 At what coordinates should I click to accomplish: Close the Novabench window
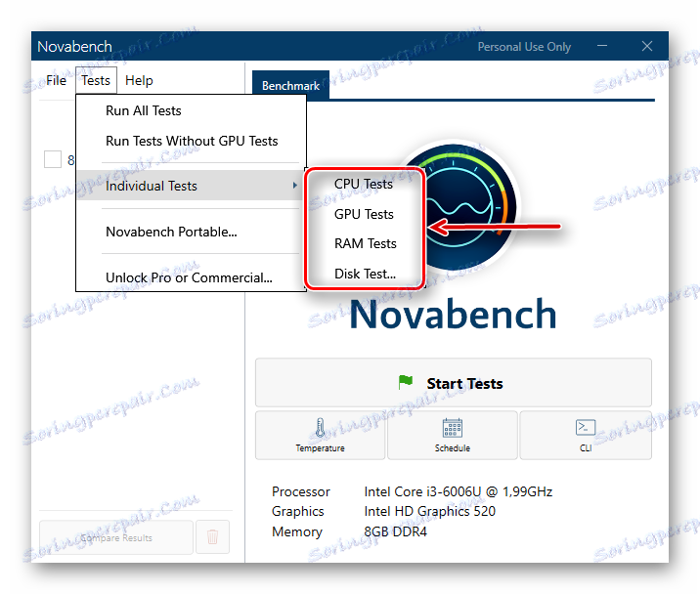click(x=647, y=46)
